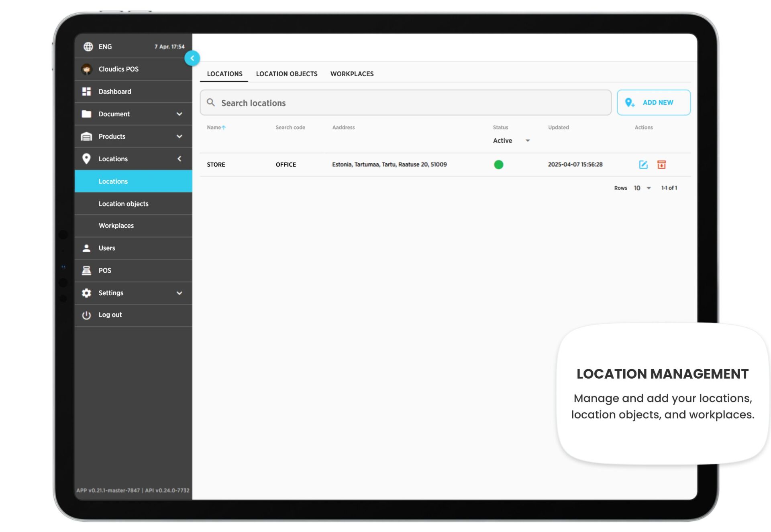The width and height of the screenshot is (771, 532).
Task: Switch to the Workplaces tab
Action: pyautogui.click(x=352, y=74)
